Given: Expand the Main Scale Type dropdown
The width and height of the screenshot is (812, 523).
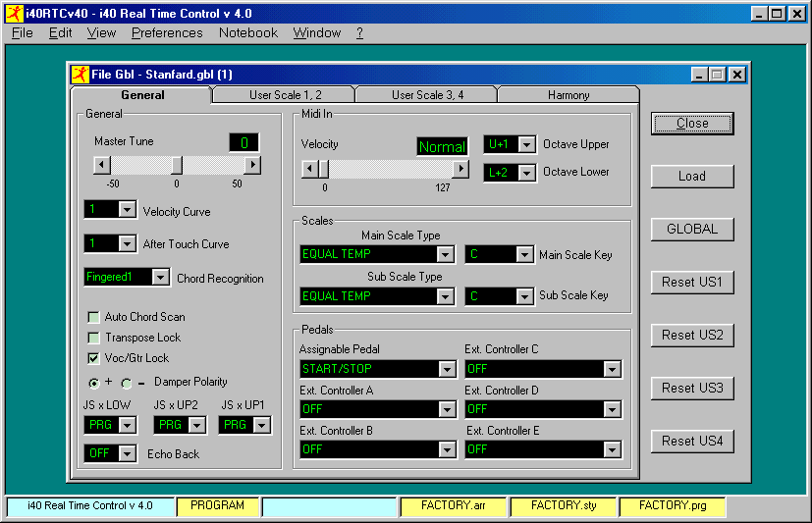Looking at the screenshot, I should point(446,255).
